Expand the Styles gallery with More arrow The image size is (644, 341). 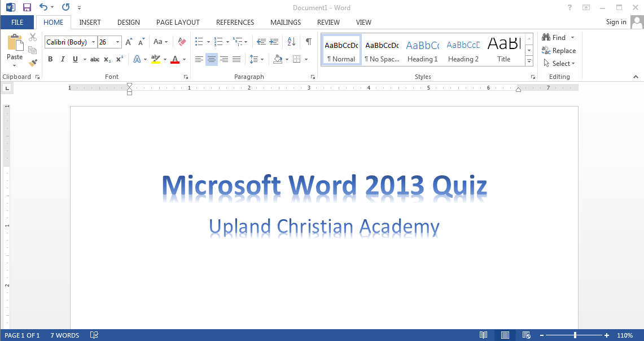coord(529,61)
